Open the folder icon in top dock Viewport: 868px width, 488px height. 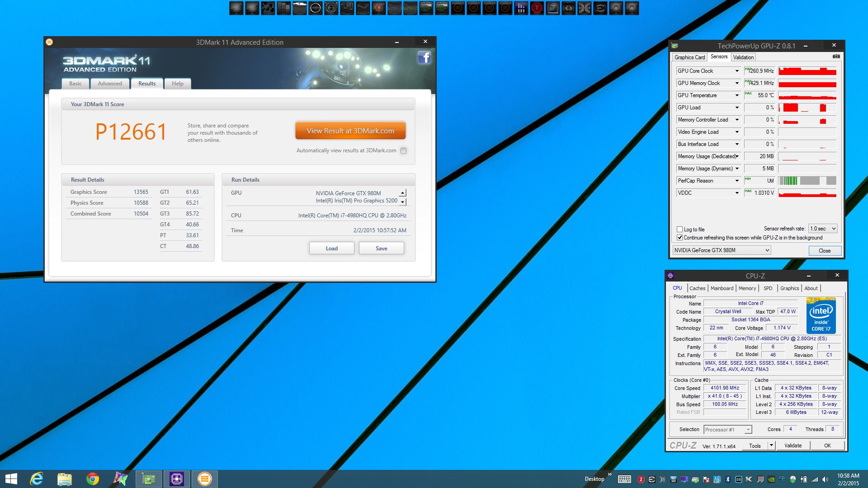[x=299, y=8]
